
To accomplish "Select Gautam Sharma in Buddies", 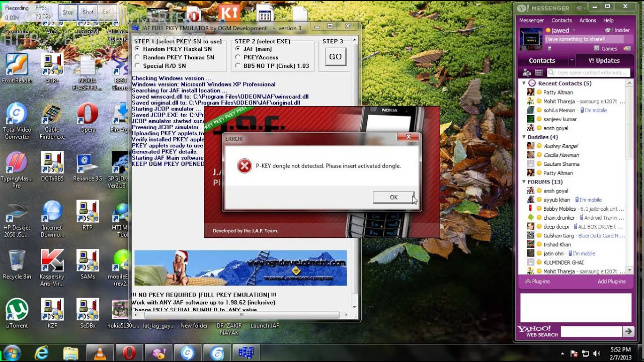I will pyautogui.click(x=561, y=164).
